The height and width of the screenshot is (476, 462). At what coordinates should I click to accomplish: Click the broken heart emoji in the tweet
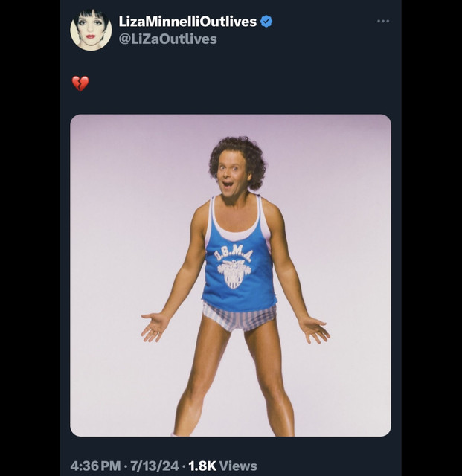(80, 83)
